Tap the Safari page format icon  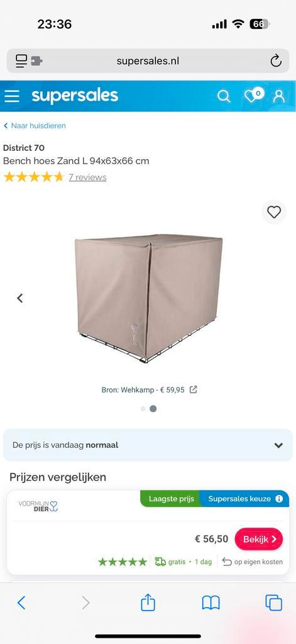tap(29, 61)
